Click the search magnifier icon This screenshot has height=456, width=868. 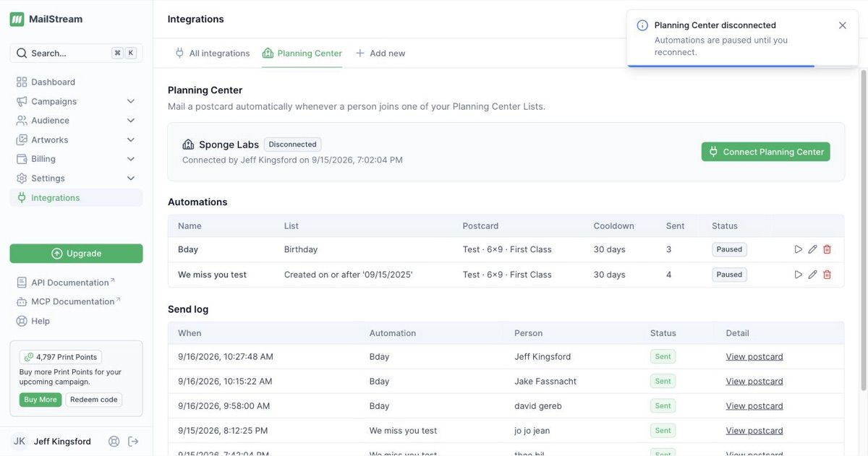pyautogui.click(x=22, y=53)
